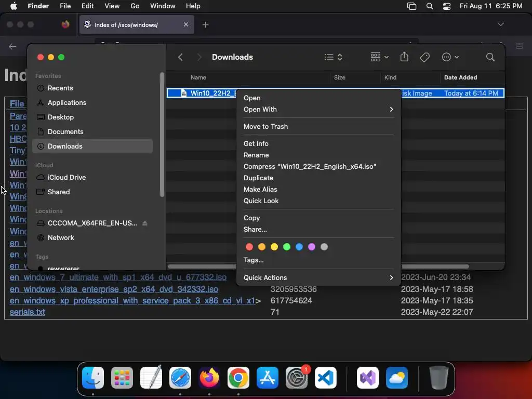The width and height of the screenshot is (532, 399).
Task: Choose Share... in context menu
Action: (318, 229)
